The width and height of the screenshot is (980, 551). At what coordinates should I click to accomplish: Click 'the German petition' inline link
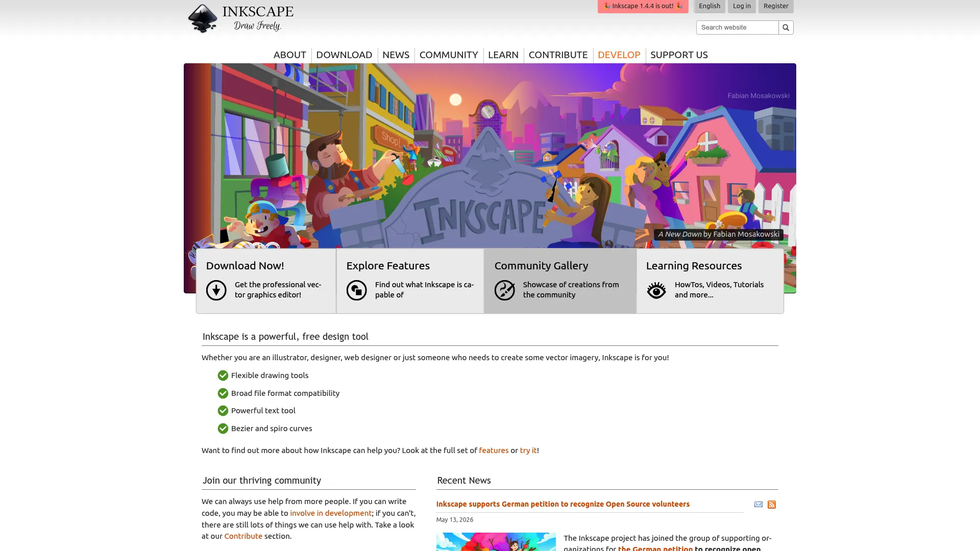point(655,548)
